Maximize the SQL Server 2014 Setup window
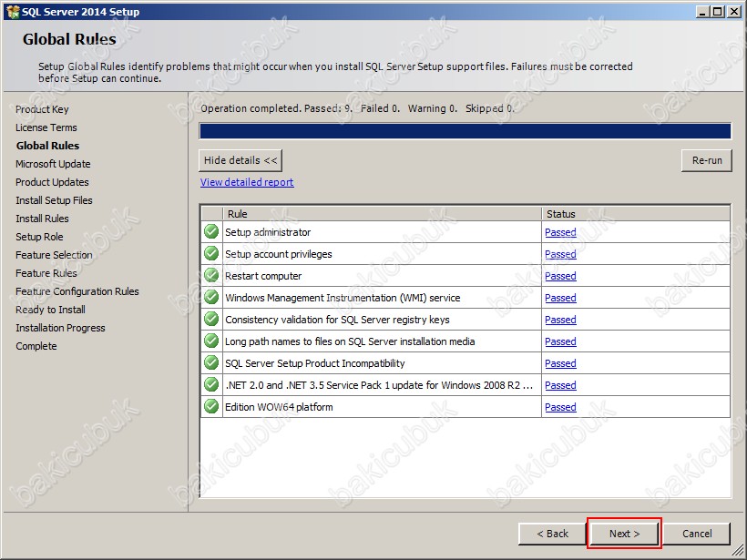This screenshot has height=560, width=747. coord(718,12)
